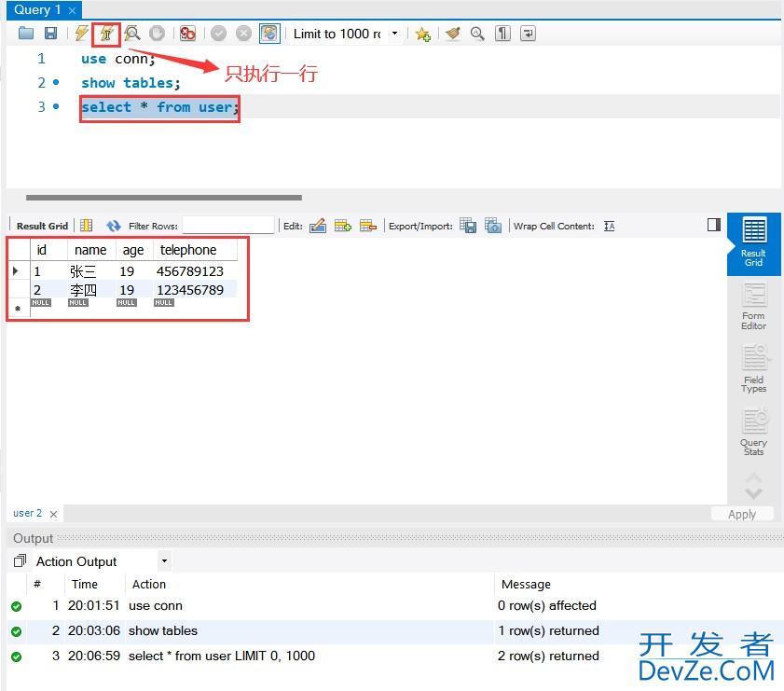Image resolution: width=784 pixels, height=691 pixels.
Task: Save the script with the floppy disk icon
Action: tap(50, 34)
